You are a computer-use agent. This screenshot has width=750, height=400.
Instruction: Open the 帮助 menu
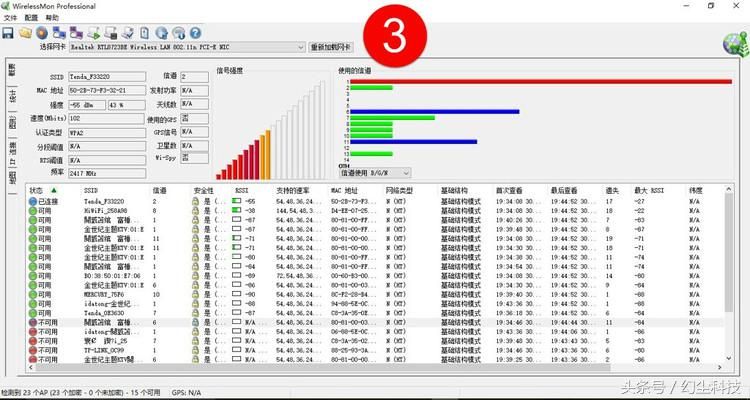coord(52,18)
